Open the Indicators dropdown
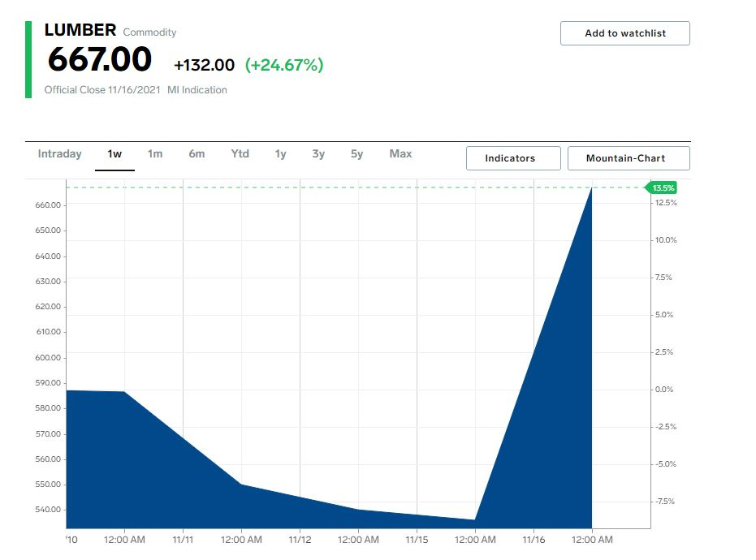This screenshot has width=756, height=560. point(512,158)
